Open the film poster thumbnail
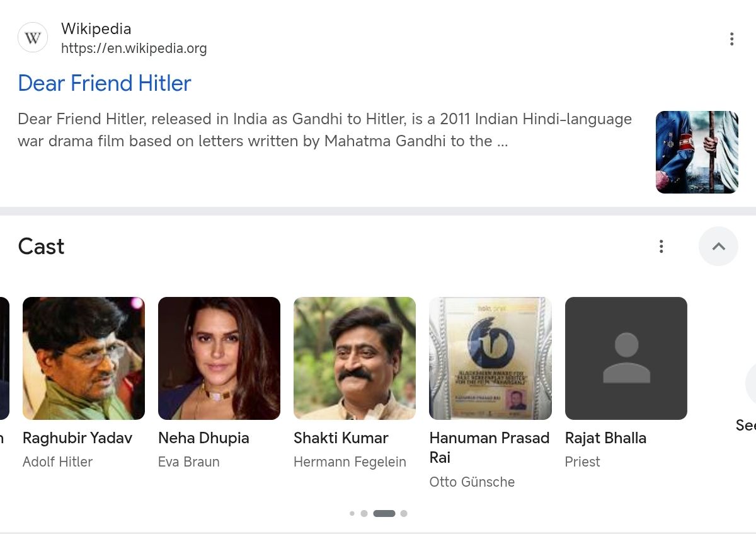 point(696,152)
